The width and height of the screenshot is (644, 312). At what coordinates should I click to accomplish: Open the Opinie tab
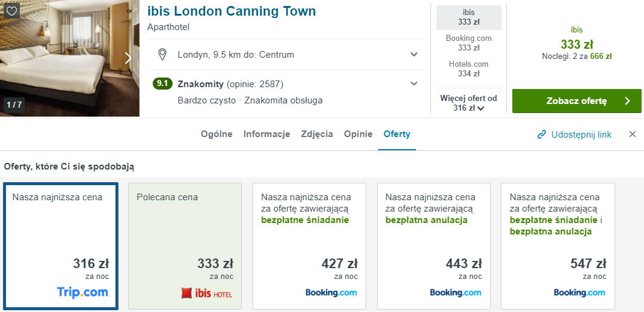coord(358,134)
